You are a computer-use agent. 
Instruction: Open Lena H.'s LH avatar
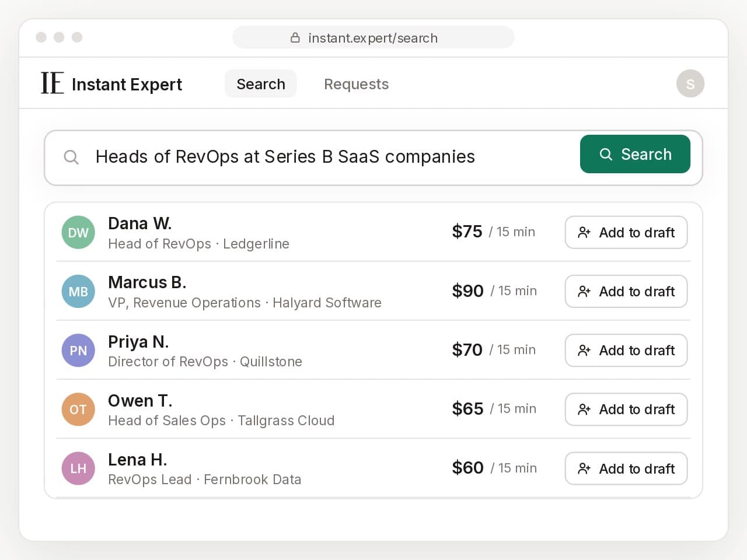pyautogui.click(x=78, y=468)
